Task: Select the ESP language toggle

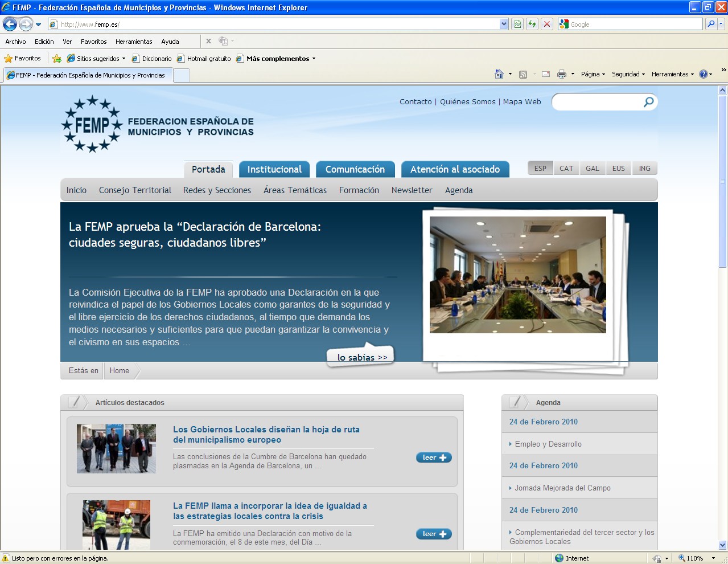Action: (x=540, y=168)
